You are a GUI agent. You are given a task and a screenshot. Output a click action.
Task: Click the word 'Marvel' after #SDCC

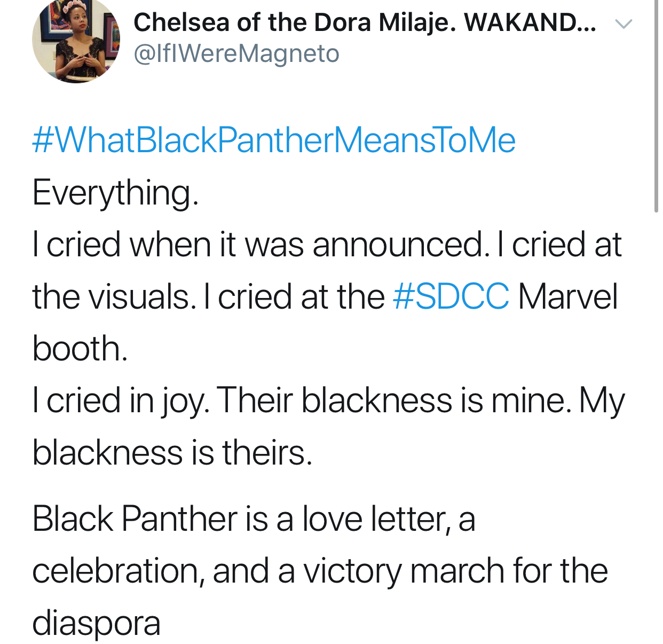click(x=568, y=296)
